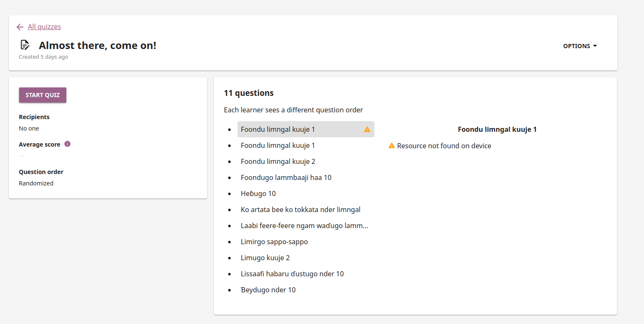Click the warning icon next to Resource not found
Image resolution: width=644 pixels, height=324 pixels.
coord(392,146)
